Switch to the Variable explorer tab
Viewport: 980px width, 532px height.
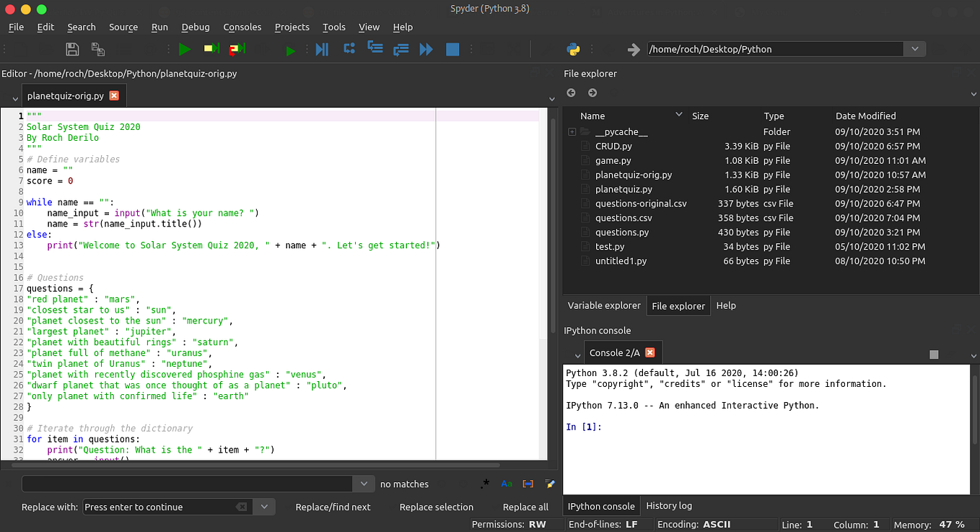[x=604, y=305]
